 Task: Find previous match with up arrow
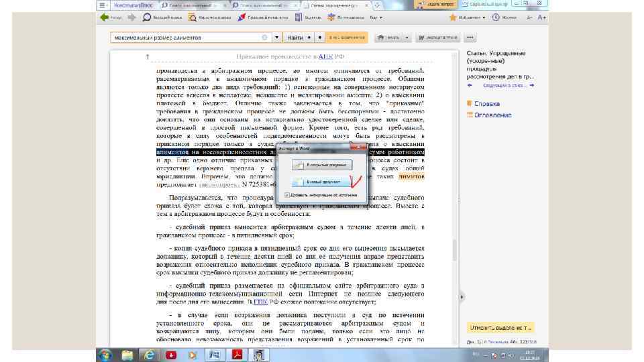click(309, 38)
